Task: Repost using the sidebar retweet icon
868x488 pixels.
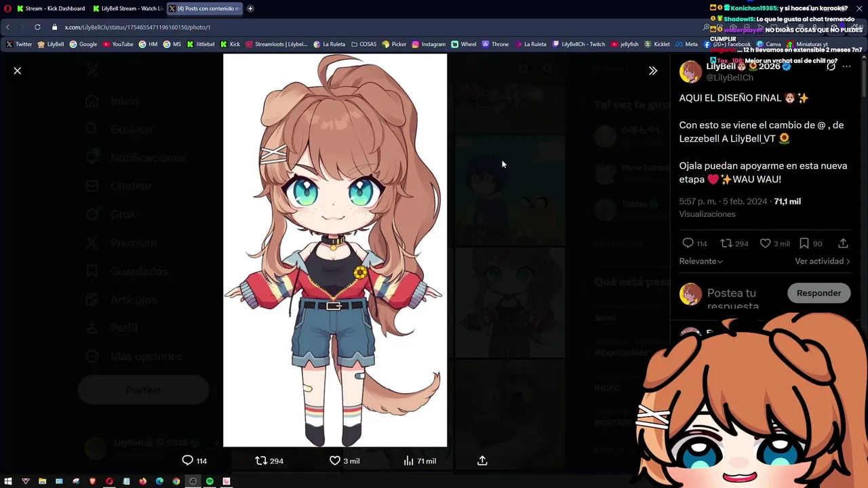Action: [x=726, y=243]
